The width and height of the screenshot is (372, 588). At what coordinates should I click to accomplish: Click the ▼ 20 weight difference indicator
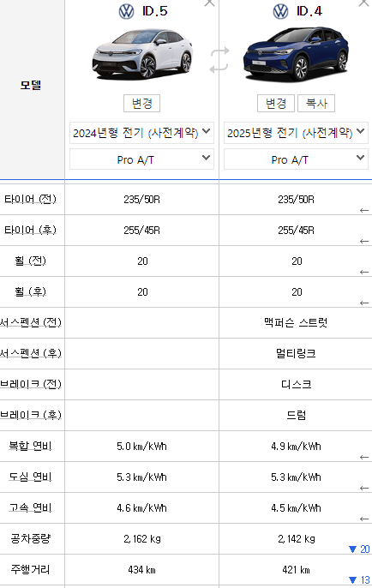(359, 549)
